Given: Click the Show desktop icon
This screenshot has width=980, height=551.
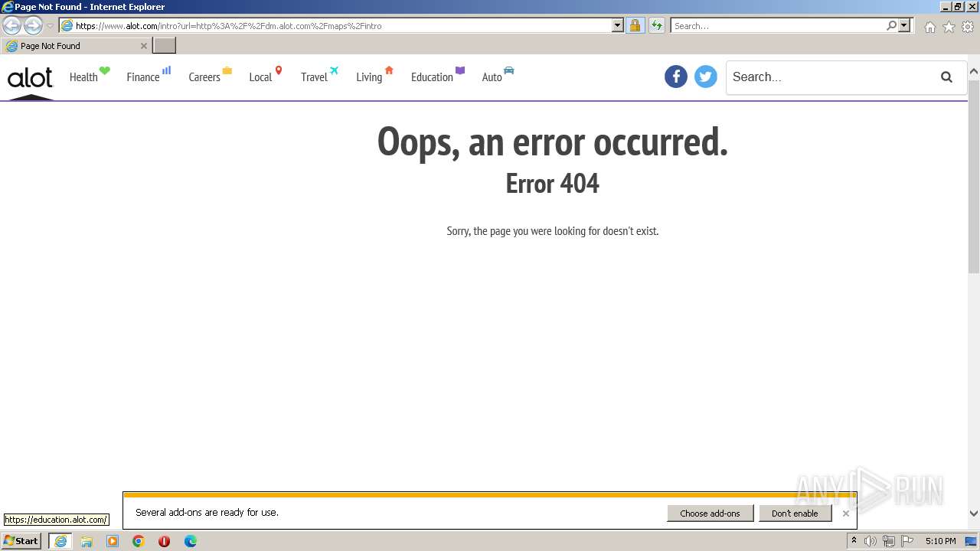Looking at the screenshot, I should pos(972,541).
